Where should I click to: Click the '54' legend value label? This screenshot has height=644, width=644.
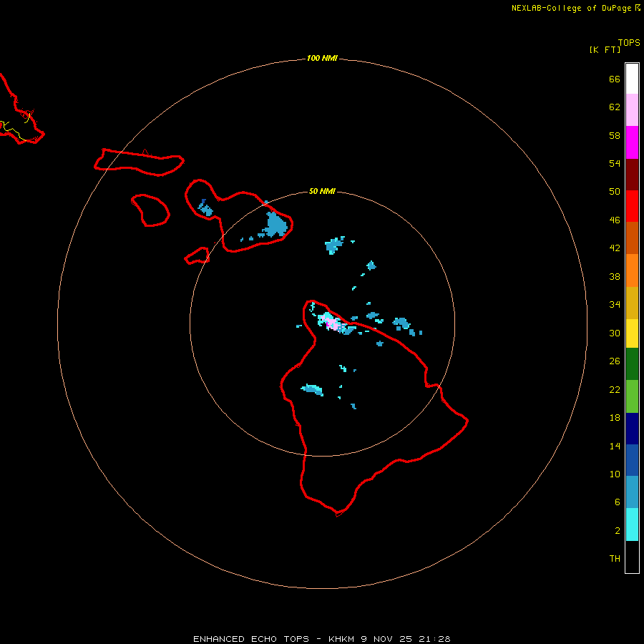(615, 163)
